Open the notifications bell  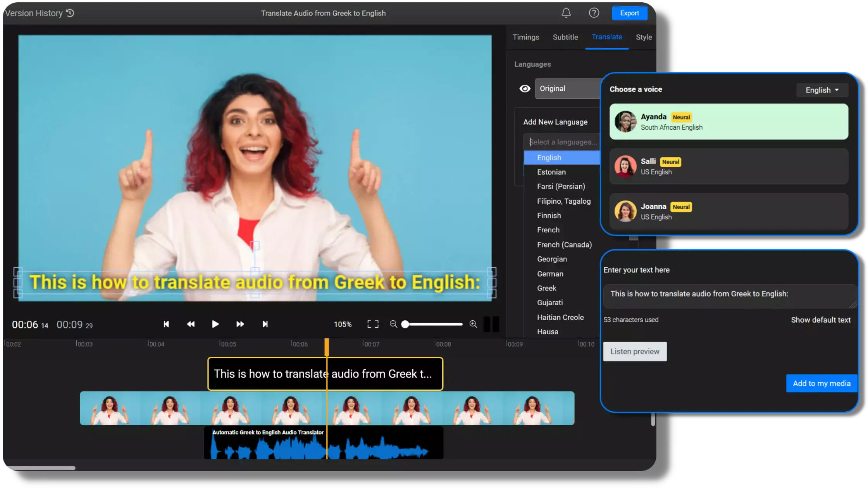pyautogui.click(x=566, y=13)
